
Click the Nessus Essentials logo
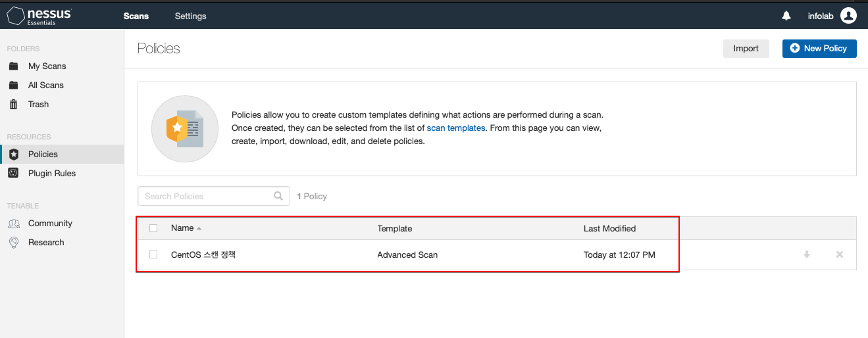click(39, 16)
